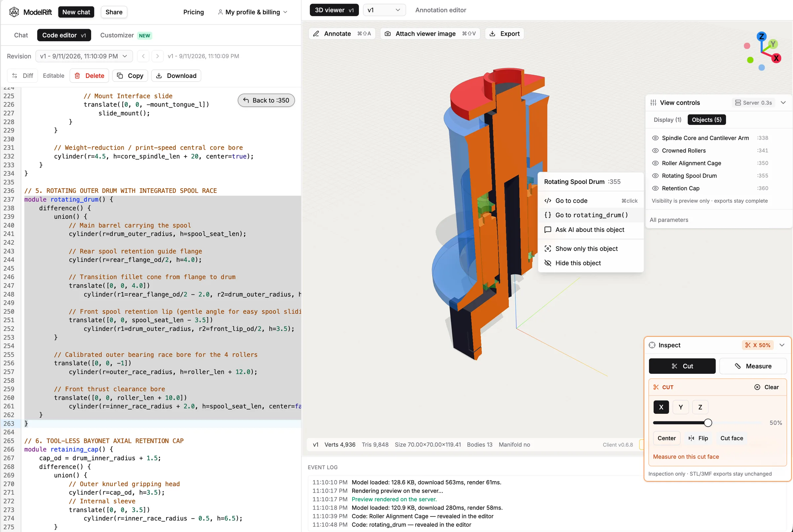Click the Delete trash icon
The width and height of the screenshot is (793, 532).
[x=77, y=76]
